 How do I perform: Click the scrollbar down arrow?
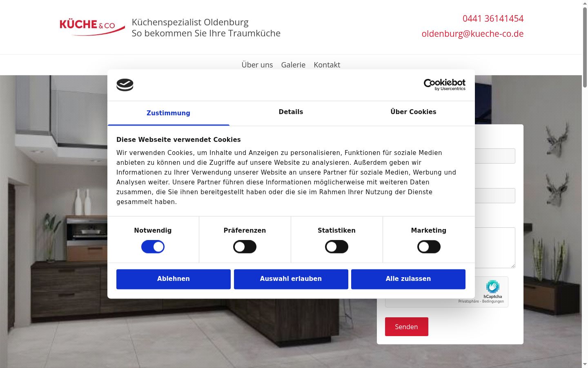tap(585, 364)
